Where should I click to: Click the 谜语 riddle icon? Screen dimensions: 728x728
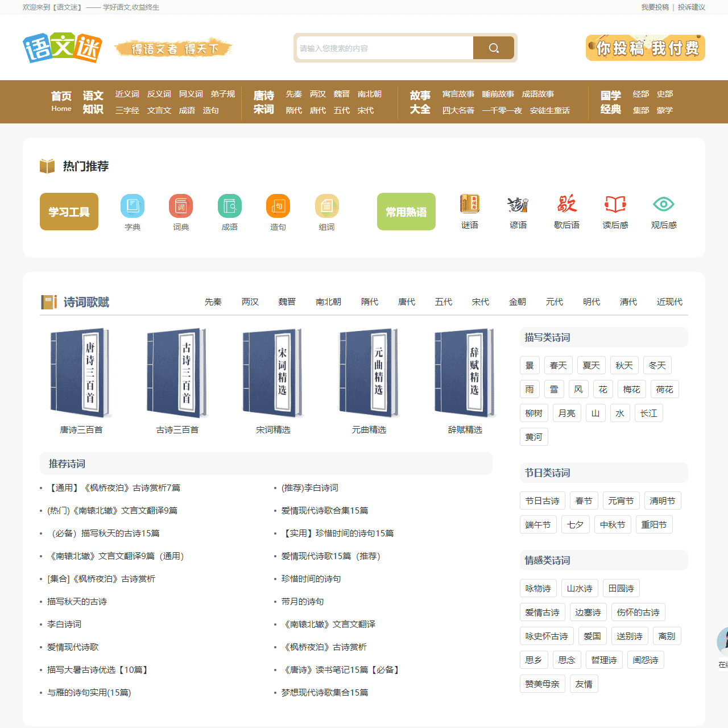coord(470,205)
